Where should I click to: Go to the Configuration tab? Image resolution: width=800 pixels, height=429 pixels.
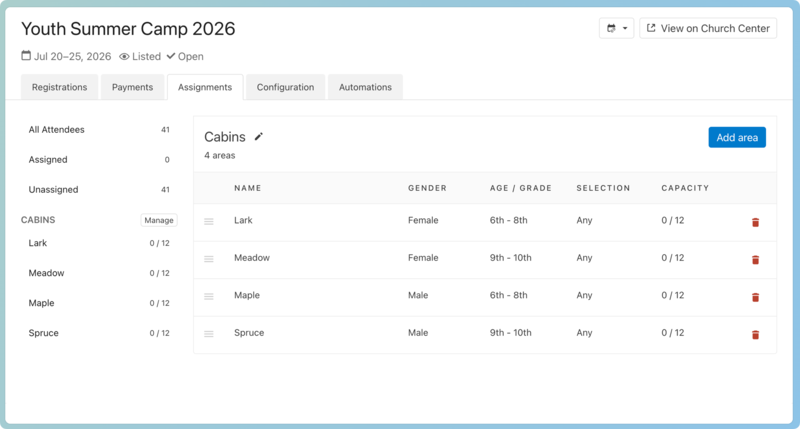[285, 87]
